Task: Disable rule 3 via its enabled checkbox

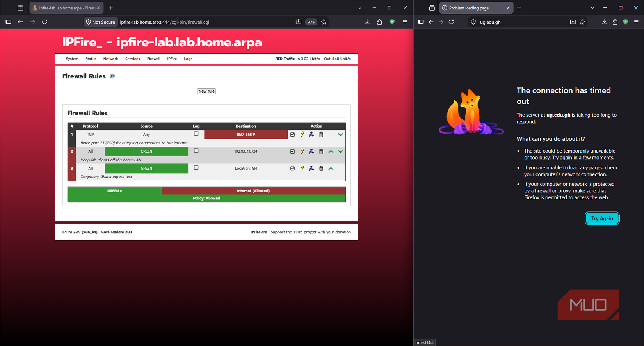Action: tap(292, 169)
